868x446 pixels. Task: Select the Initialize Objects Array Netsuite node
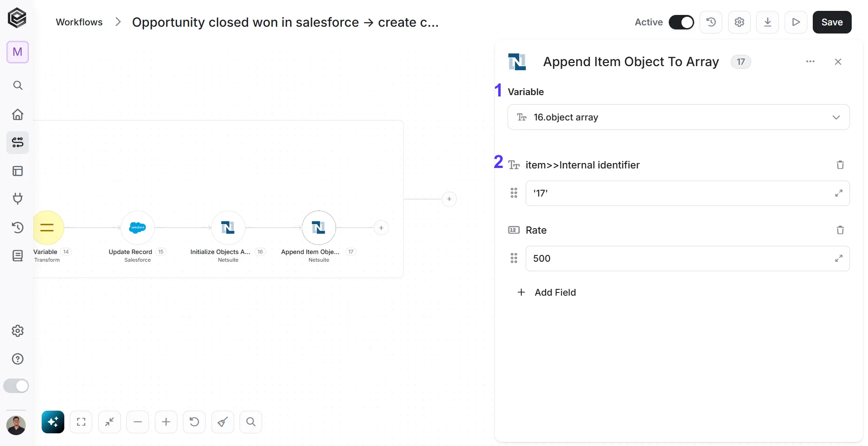coord(228,228)
